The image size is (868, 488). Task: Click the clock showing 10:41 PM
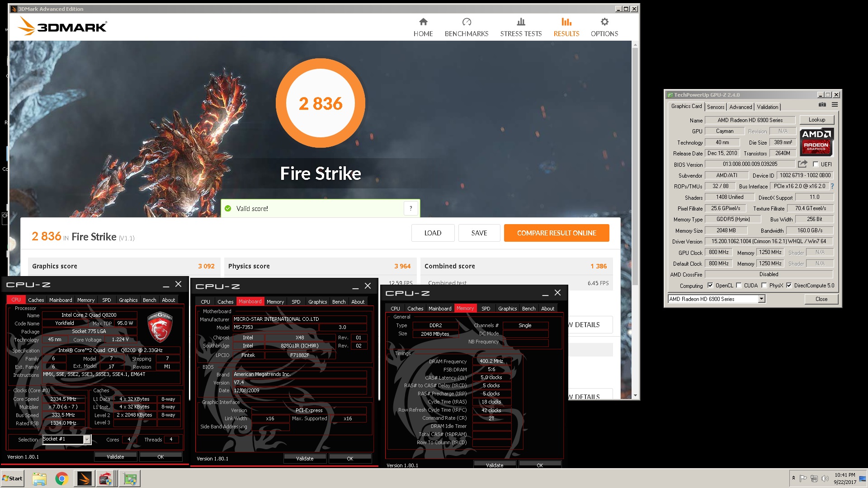pos(844,475)
